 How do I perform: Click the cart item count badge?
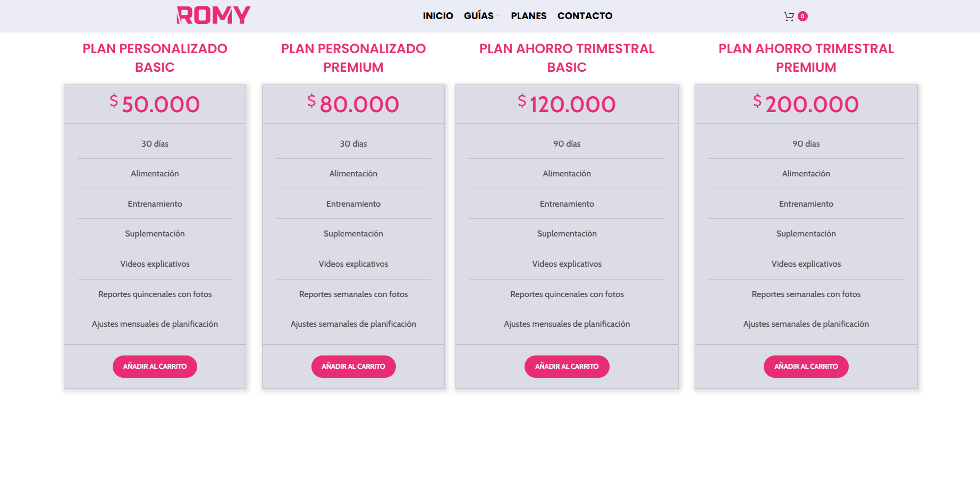point(802,16)
